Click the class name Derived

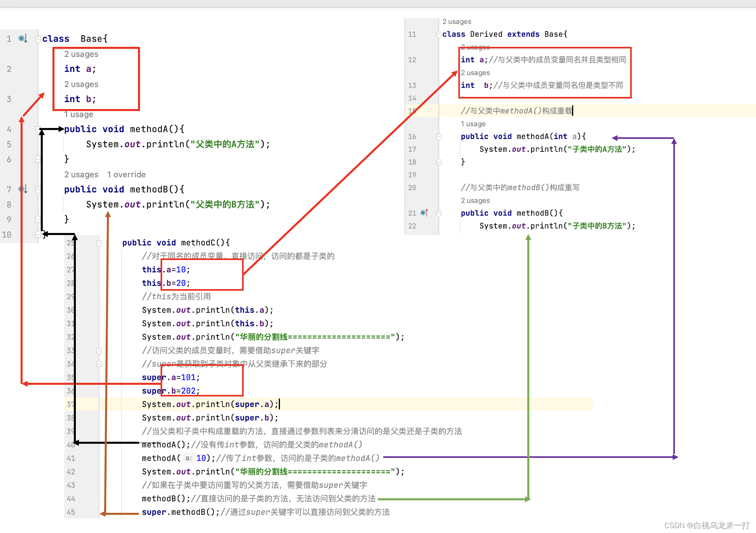click(x=486, y=34)
